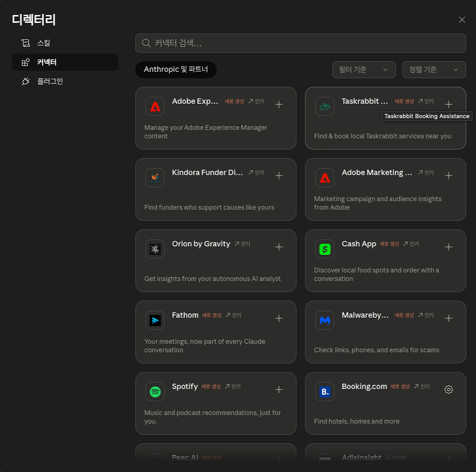Click the 인기 badge on Kindora card
The width and height of the screenshot is (476, 472).
tap(256, 172)
